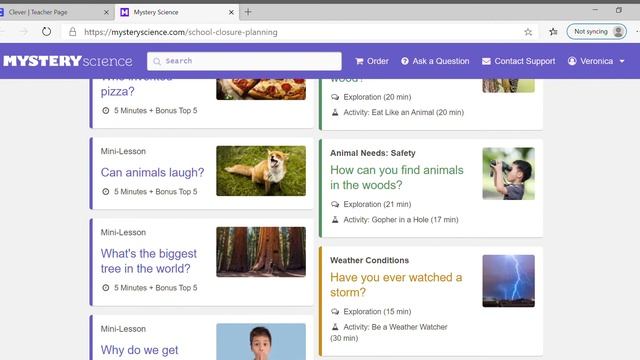This screenshot has width=640, height=360.
Task: Click the Order cart icon
Action: (359, 61)
